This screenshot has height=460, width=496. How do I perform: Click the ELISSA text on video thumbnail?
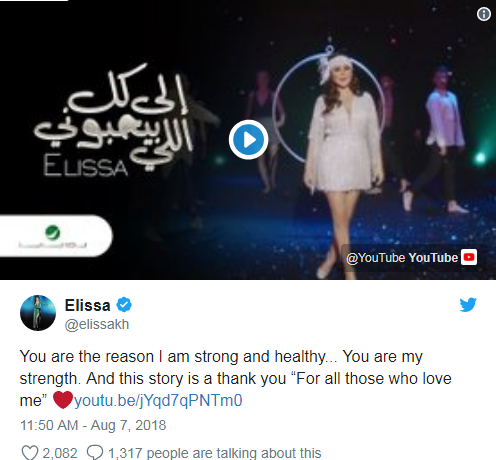point(86,166)
